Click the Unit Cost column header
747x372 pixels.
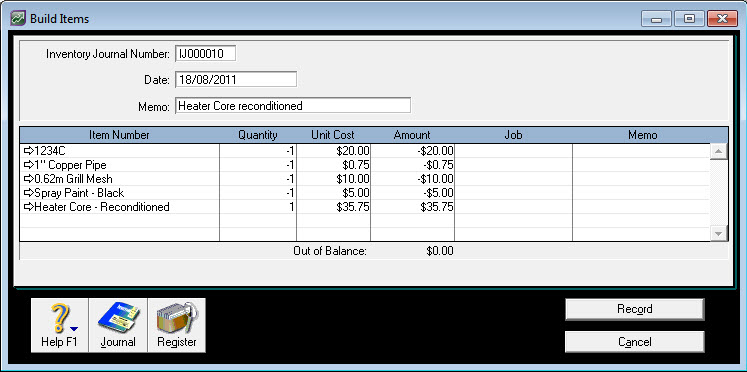click(x=333, y=135)
